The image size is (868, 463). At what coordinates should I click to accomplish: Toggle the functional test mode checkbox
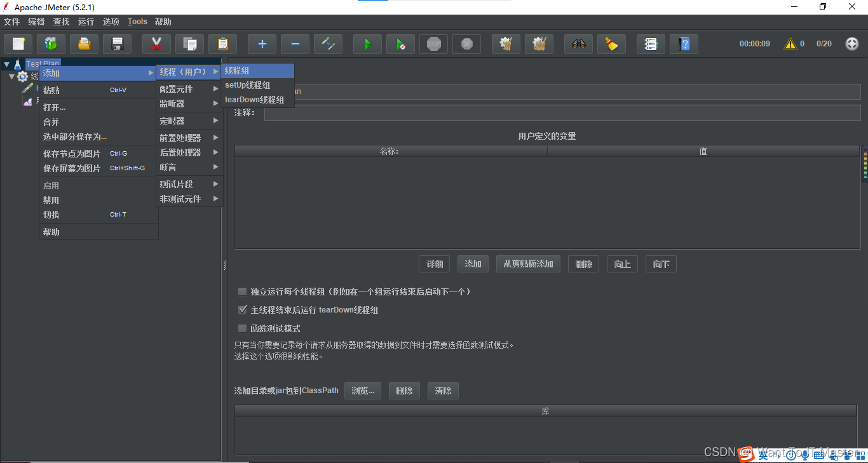click(x=242, y=328)
